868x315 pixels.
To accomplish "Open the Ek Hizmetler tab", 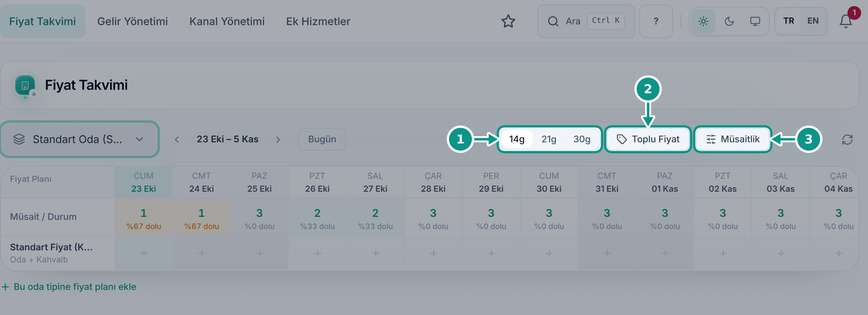I will point(318,21).
